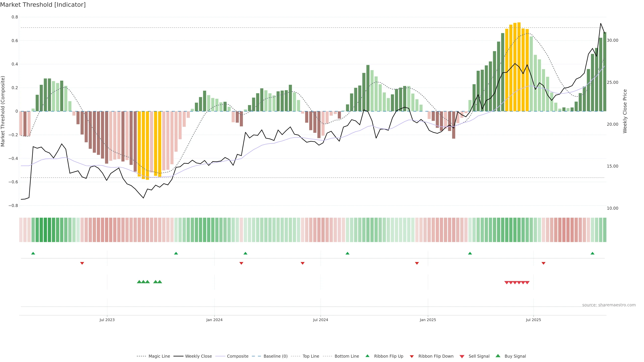Click the Jul 2024 axis label
Screen dimensions: 644x362
click(x=320, y=320)
